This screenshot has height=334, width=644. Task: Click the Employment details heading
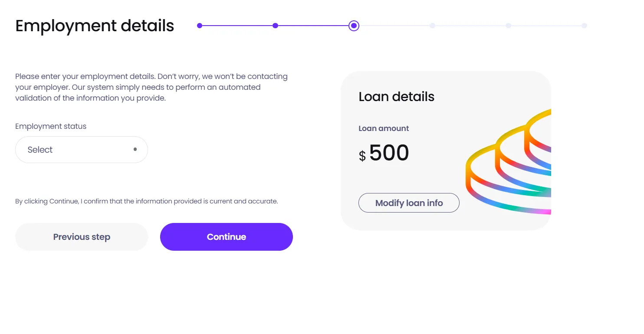[x=94, y=26]
